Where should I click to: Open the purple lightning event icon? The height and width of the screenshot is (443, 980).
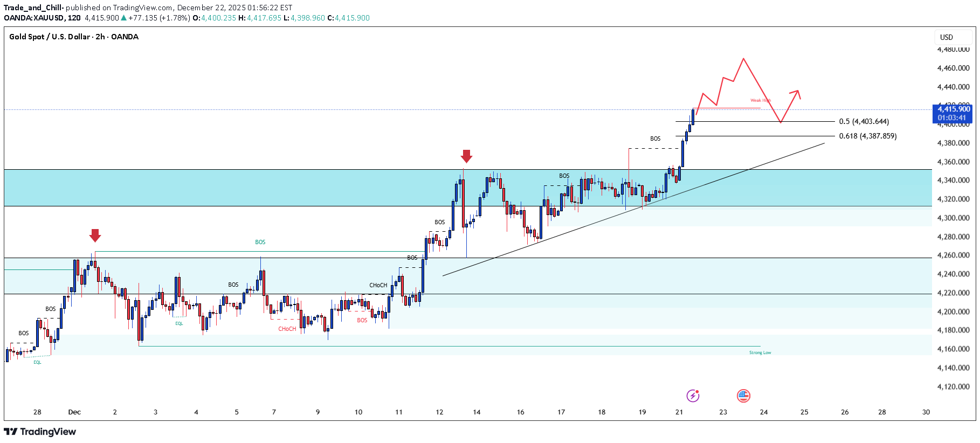click(x=693, y=396)
